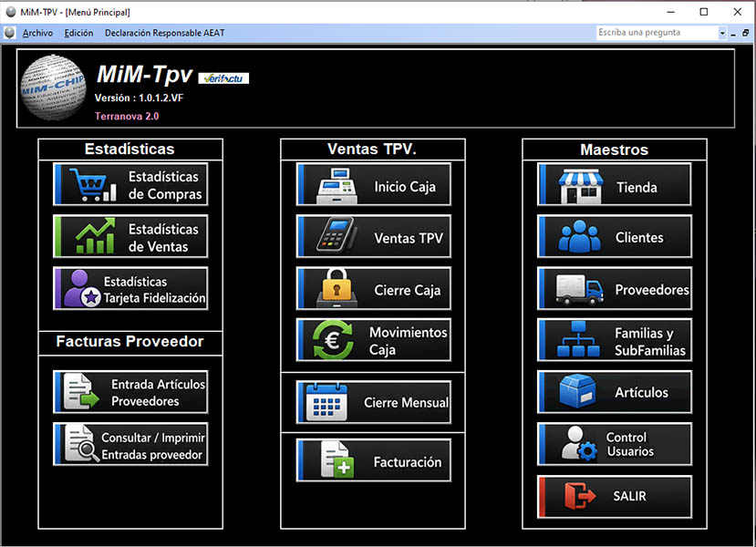This screenshot has height=547, width=756.
Task: Click the Clientes people group icon
Action: tap(579, 237)
